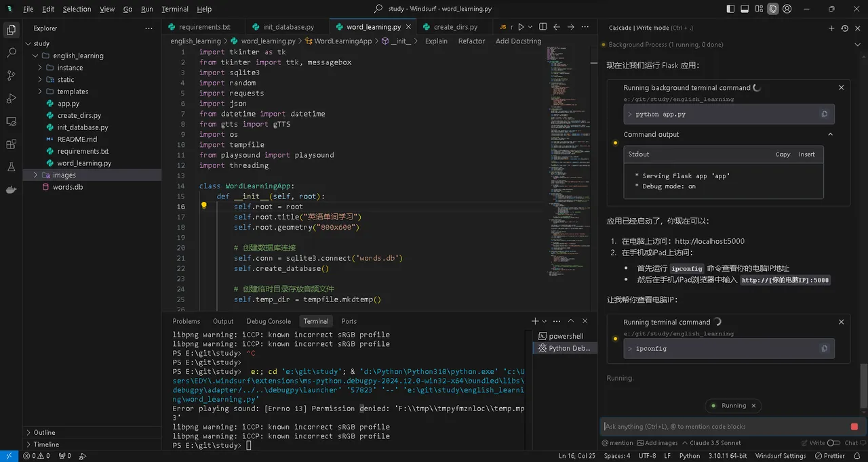Click the @ mention button
The image size is (868, 462).
tap(617, 443)
